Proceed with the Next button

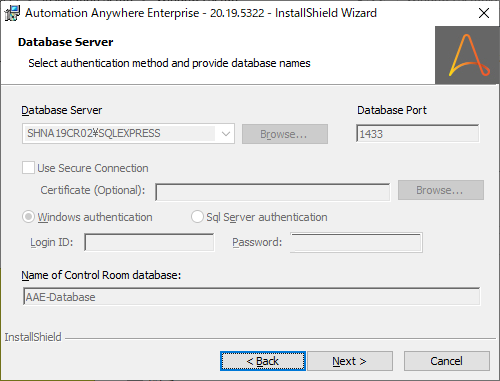[x=350, y=361]
